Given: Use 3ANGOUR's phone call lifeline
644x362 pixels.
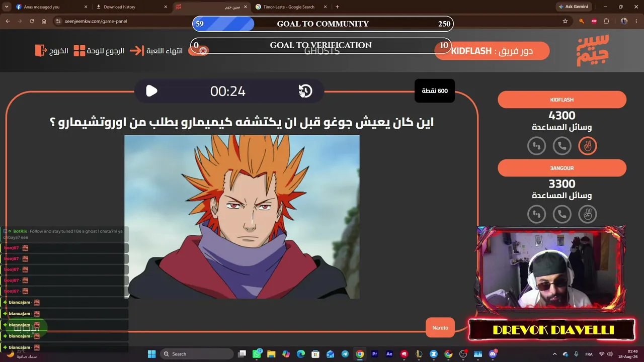Looking at the screenshot, I should tap(562, 214).
